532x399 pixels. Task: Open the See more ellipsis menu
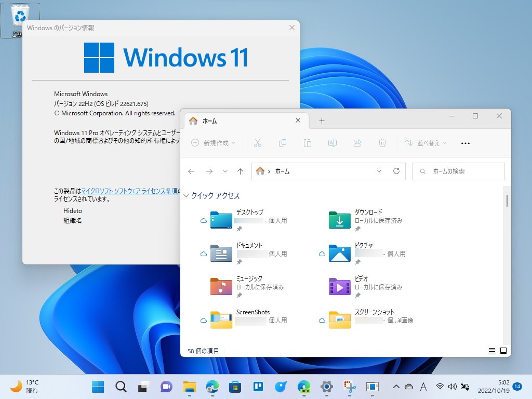tap(465, 143)
